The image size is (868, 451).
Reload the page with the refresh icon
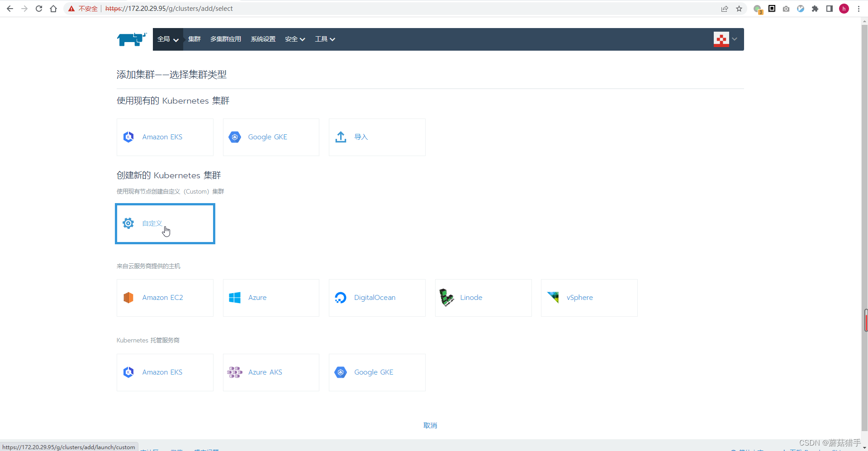pyautogui.click(x=39, y=9)
